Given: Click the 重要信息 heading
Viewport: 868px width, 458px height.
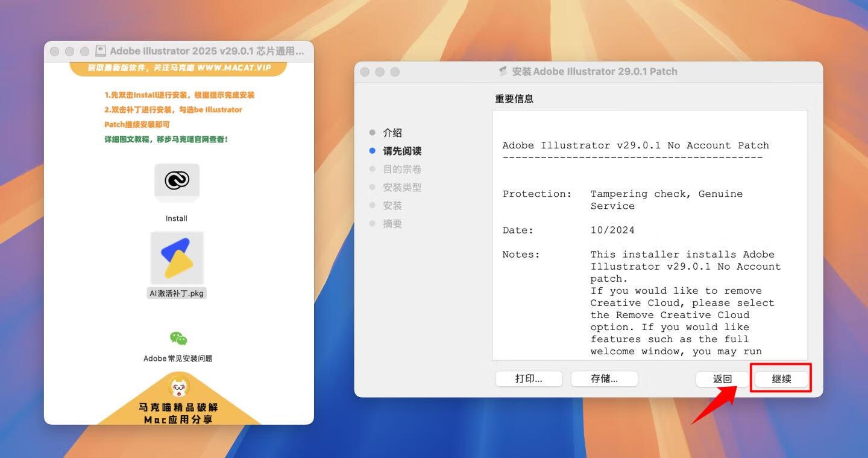Looking at the screenshot, I should click(x=514, y=99).
